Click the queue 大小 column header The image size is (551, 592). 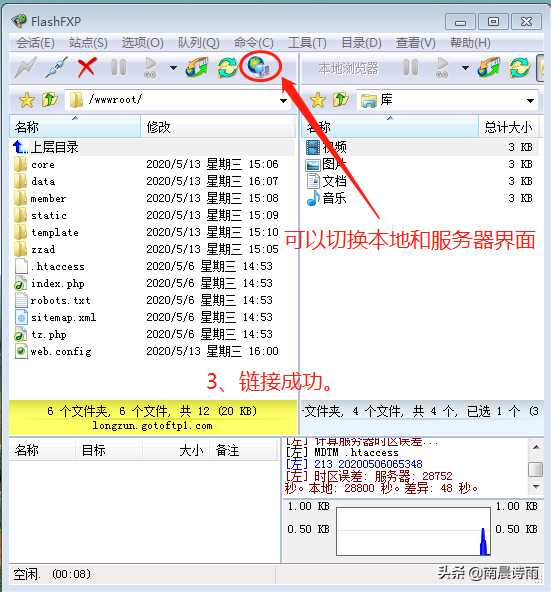coord(176,450)
